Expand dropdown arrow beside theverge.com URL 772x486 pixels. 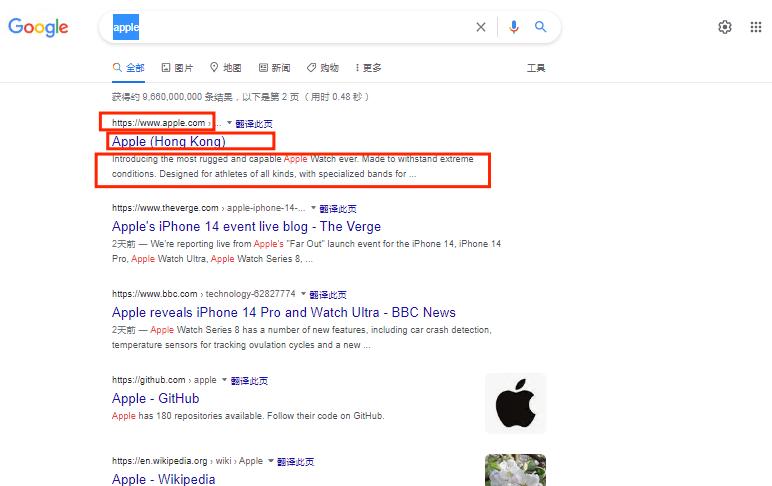point(313,208)
